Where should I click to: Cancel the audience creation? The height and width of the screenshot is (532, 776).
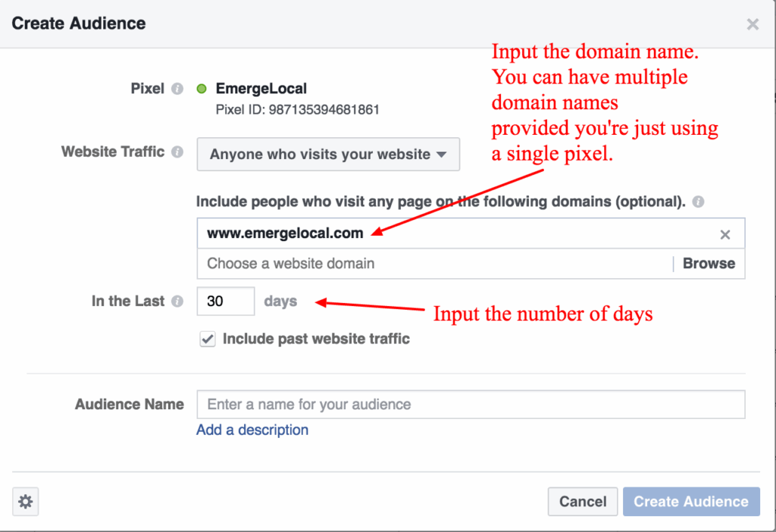(x=582, y=501)
